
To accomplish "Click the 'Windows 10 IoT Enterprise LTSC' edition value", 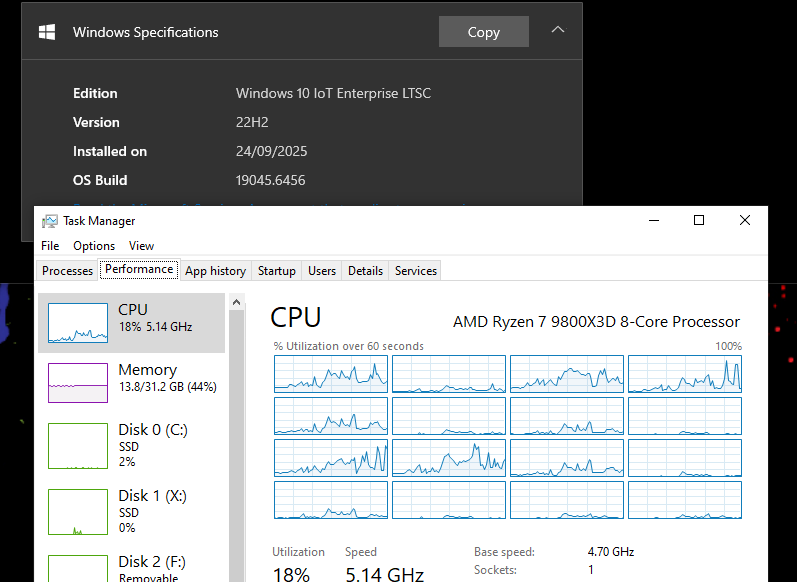I will tap(333, 94).
